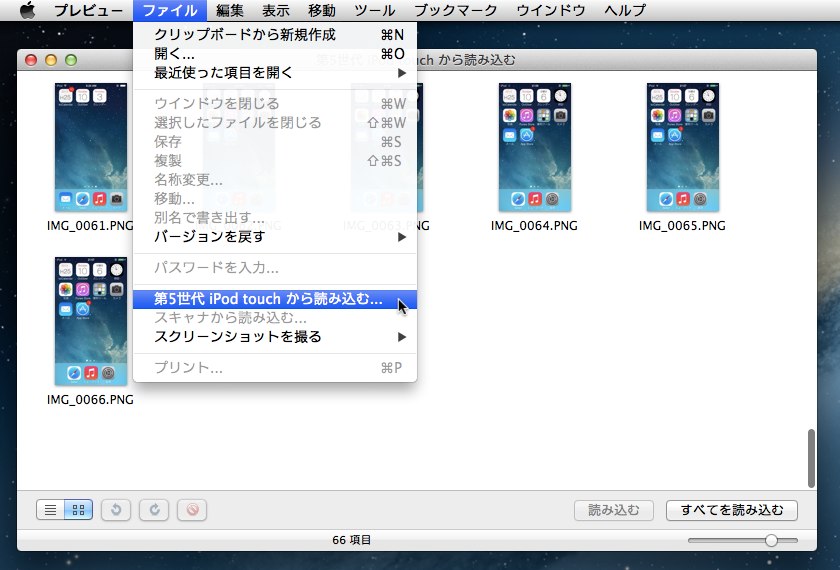Select the IMG_0065.PNG thumbnail
This screenshot has width=840, height=570.
[x=682, y=147]
